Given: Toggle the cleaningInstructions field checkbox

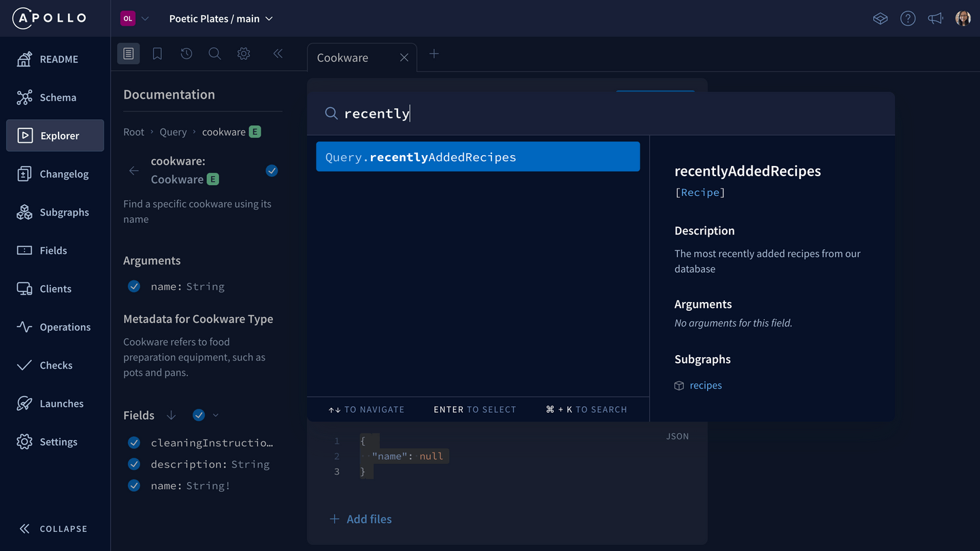Looking at the screenshot, I should [134, 443].
